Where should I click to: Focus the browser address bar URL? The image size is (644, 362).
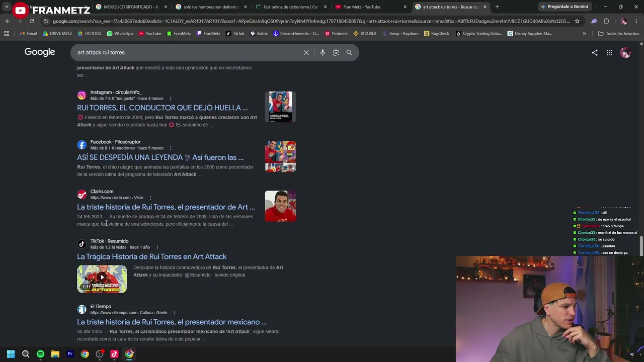(311, 21)
